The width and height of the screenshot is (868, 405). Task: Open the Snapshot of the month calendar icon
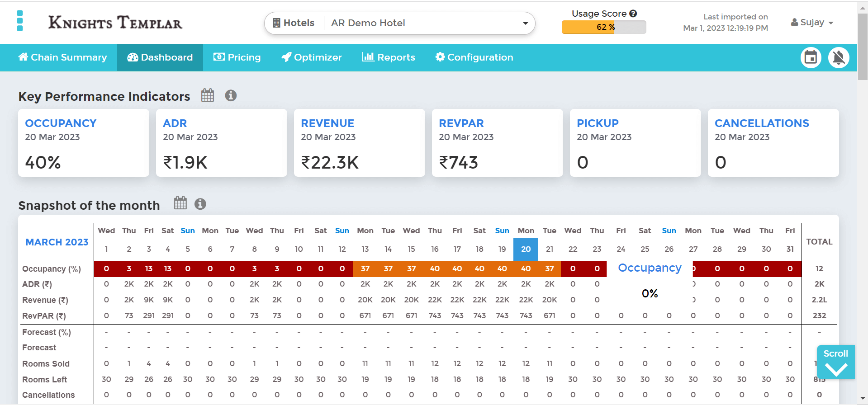180,203
